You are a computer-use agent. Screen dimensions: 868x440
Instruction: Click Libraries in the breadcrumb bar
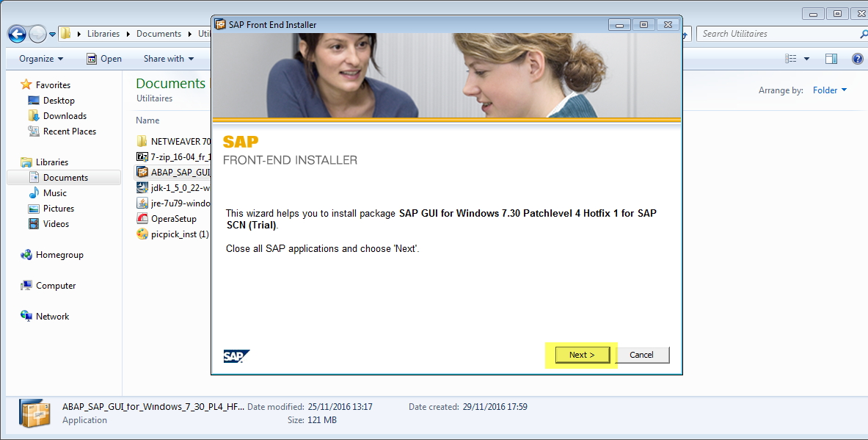click(103, 34)
